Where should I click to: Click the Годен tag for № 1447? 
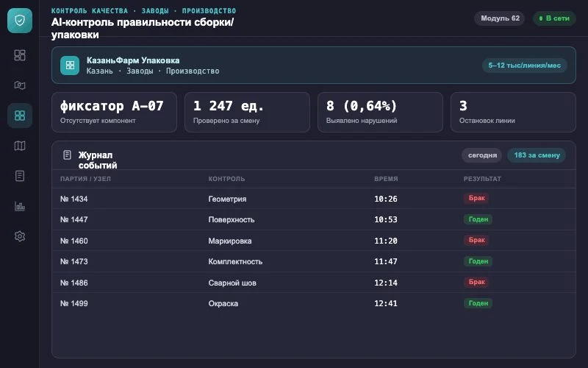click(478, 219)
